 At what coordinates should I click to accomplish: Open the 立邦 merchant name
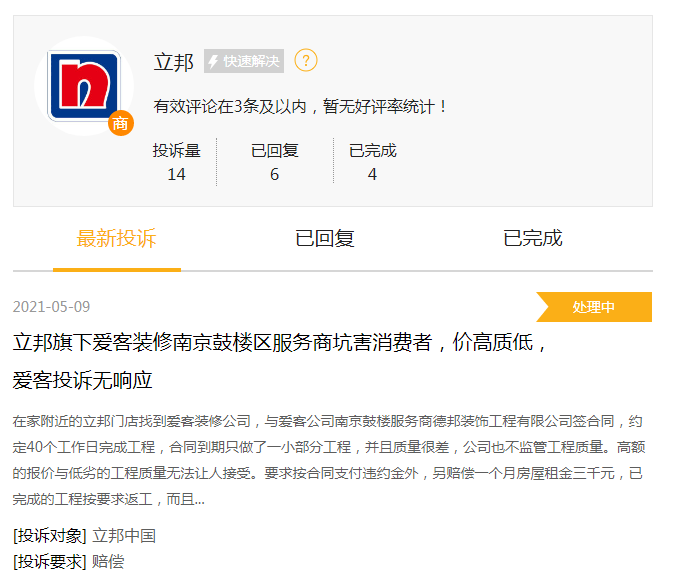coord(174,62)
